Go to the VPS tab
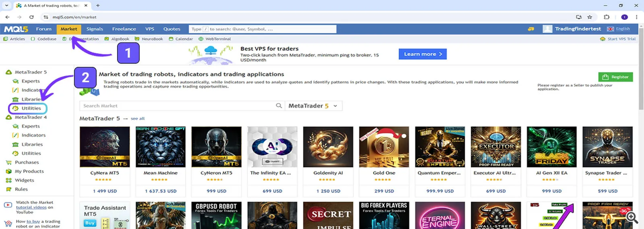Image resolution: width=644 pixels, height=229 pixels. (150, 29)
